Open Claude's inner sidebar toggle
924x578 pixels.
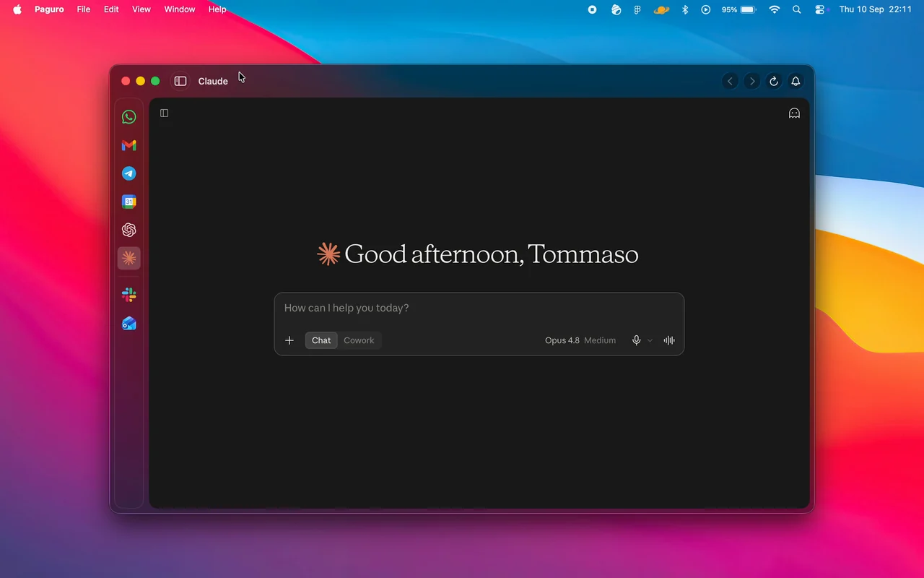[165, 113]
